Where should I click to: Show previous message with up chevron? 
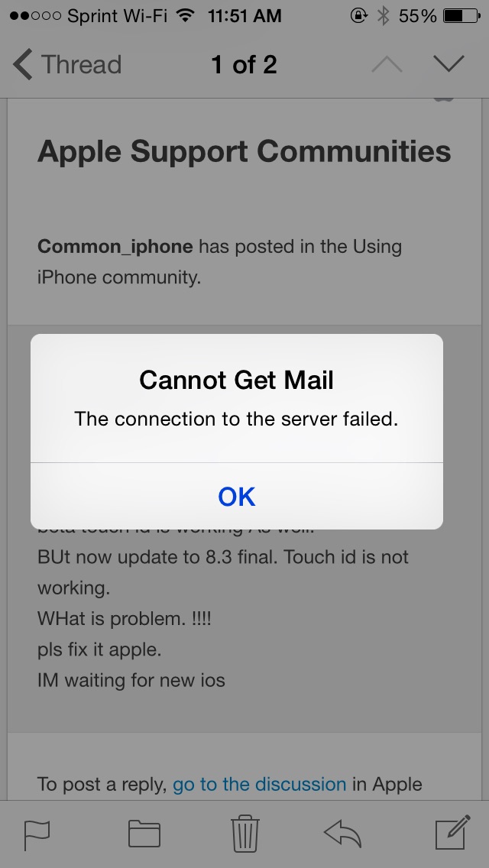pyautogui.click(x=387, y=64)
